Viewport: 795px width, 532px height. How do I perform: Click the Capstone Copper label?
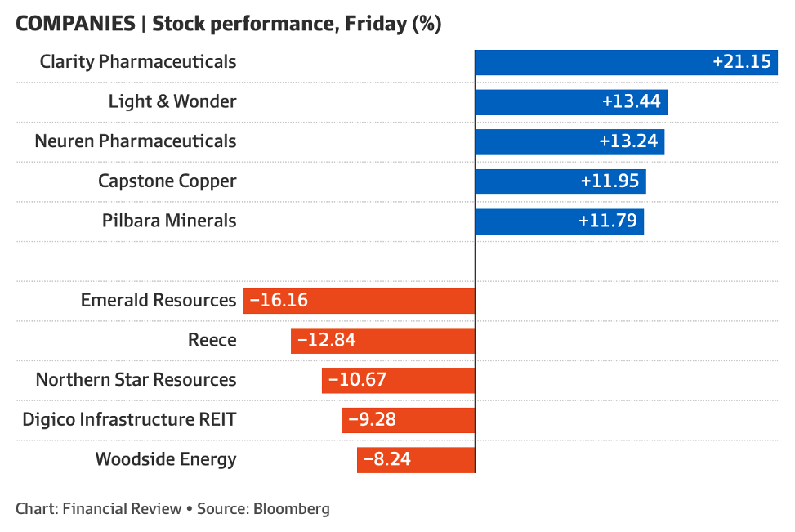click(167, 181)
